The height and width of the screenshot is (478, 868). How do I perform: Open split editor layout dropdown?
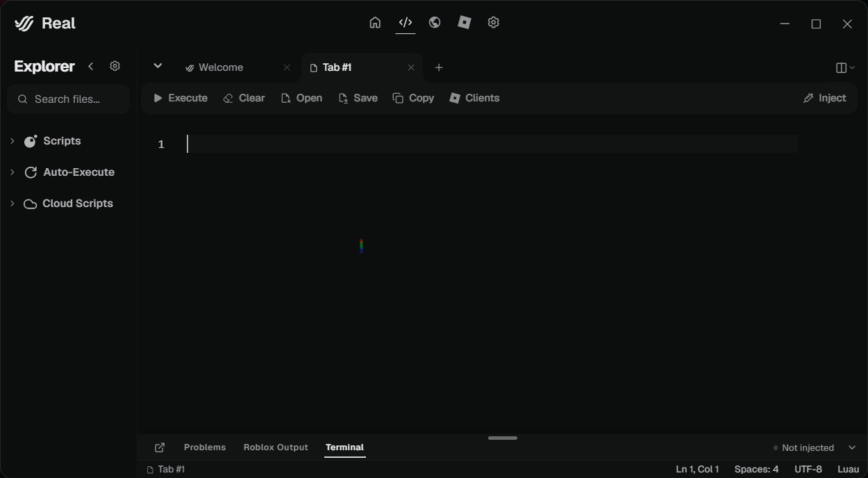[845, 67]
